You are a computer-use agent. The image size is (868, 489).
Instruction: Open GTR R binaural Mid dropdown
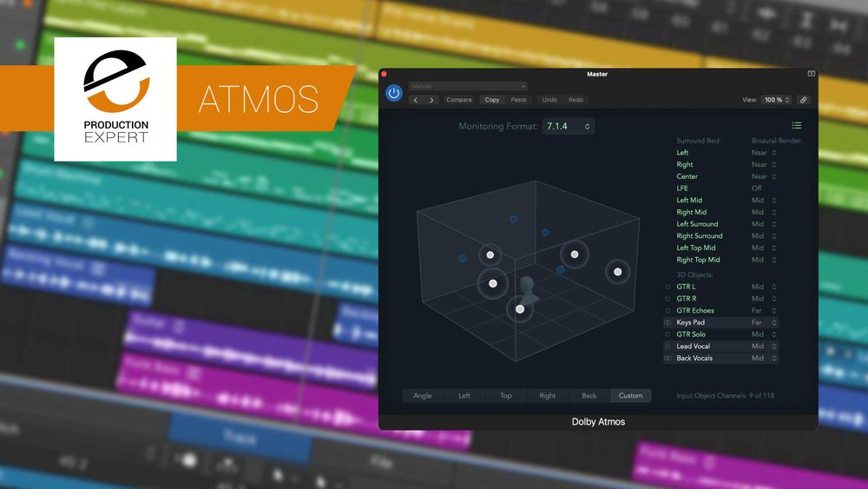pyautogui.click(x=764, y=299)
